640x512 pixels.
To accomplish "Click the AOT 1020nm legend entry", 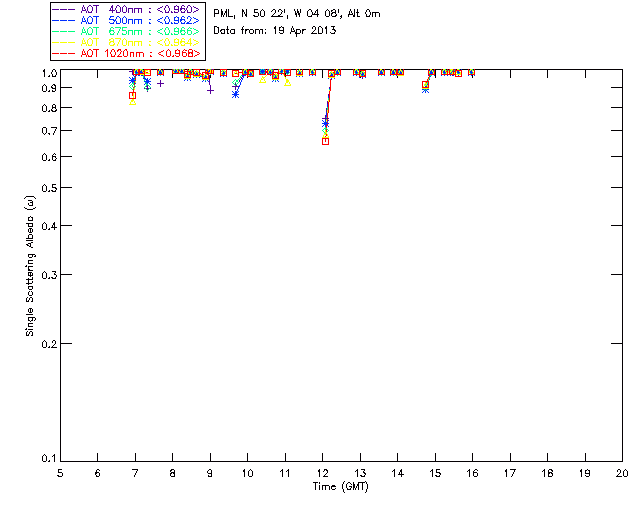I will (126, 53).
